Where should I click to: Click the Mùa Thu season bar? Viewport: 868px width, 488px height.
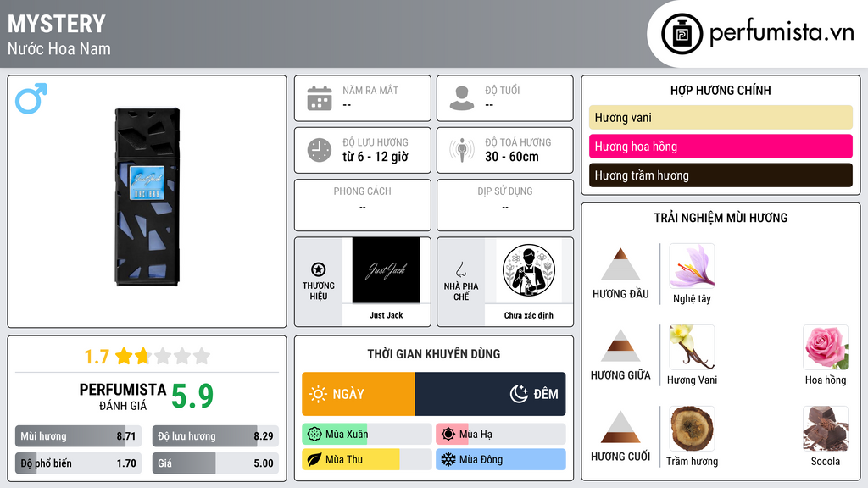click(366, 459)
